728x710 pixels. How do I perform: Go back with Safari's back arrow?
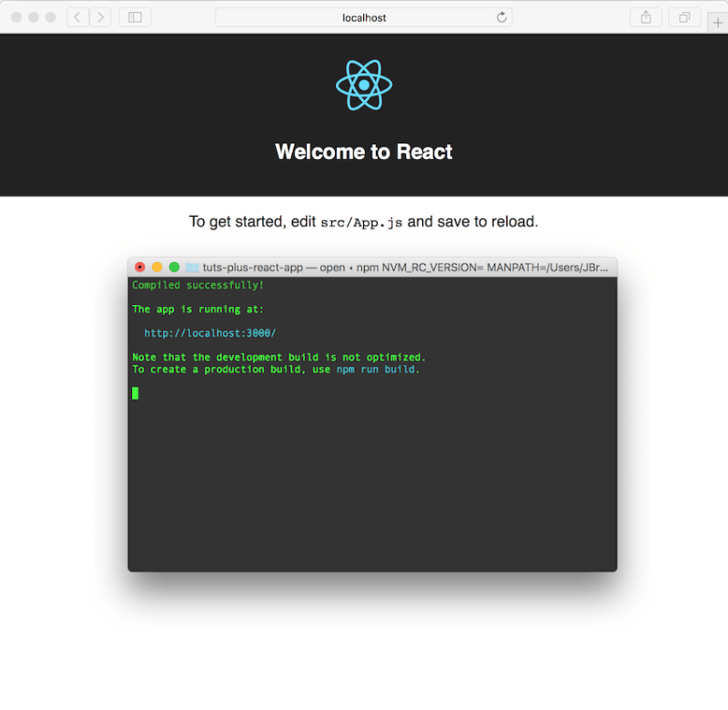tap(77, 17)
